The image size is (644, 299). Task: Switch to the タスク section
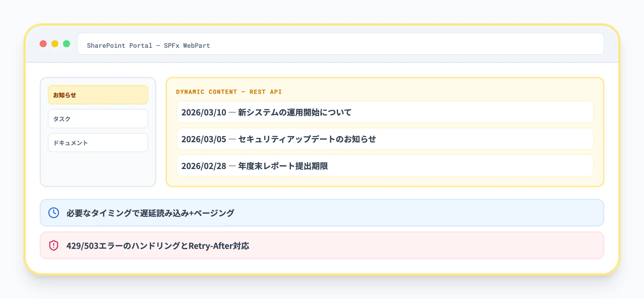coord(98,119)
